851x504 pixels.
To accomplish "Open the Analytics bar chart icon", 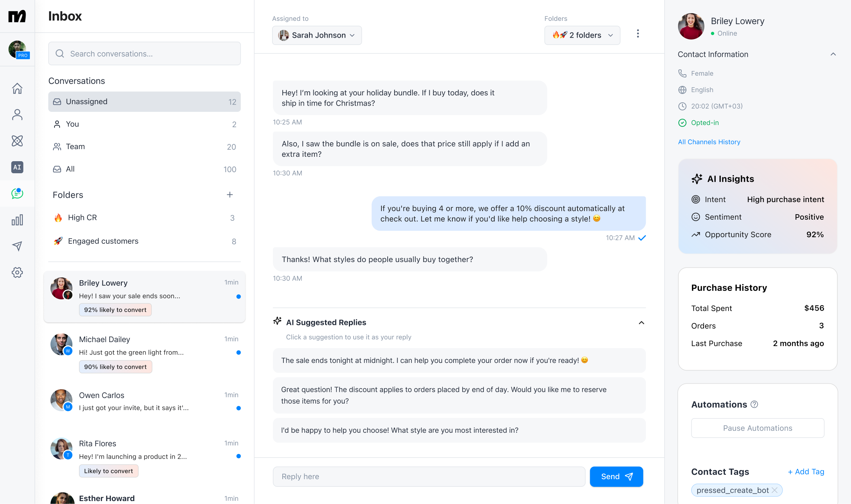I will click(17, 220).
